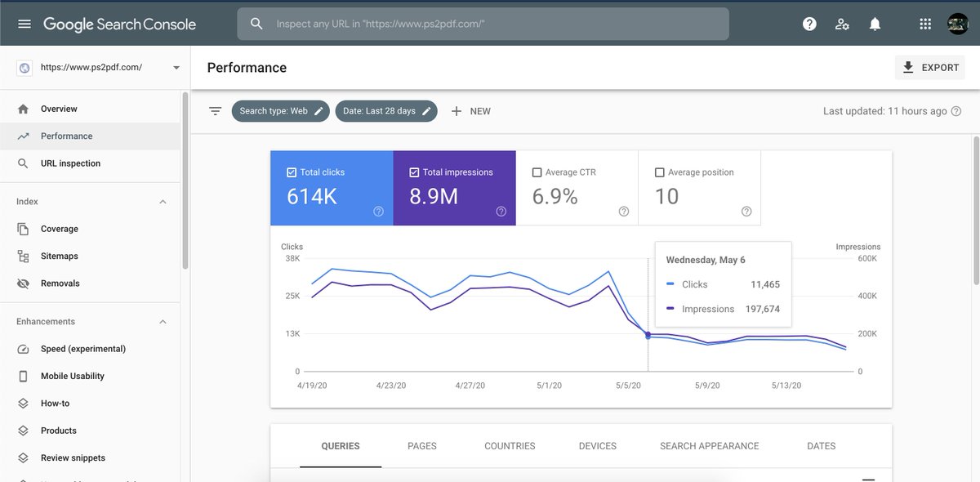Open Overview in sidebar
The image size is (980, 482).
90,109
